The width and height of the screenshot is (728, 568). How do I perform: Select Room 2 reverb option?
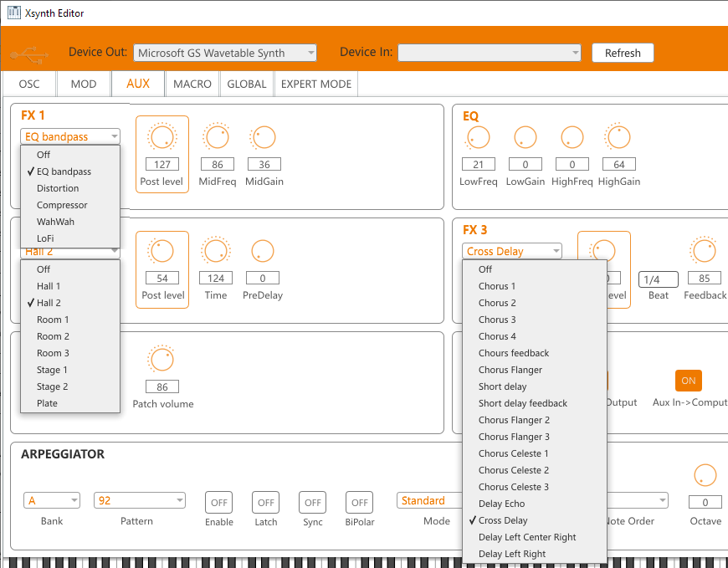[70, 336]
